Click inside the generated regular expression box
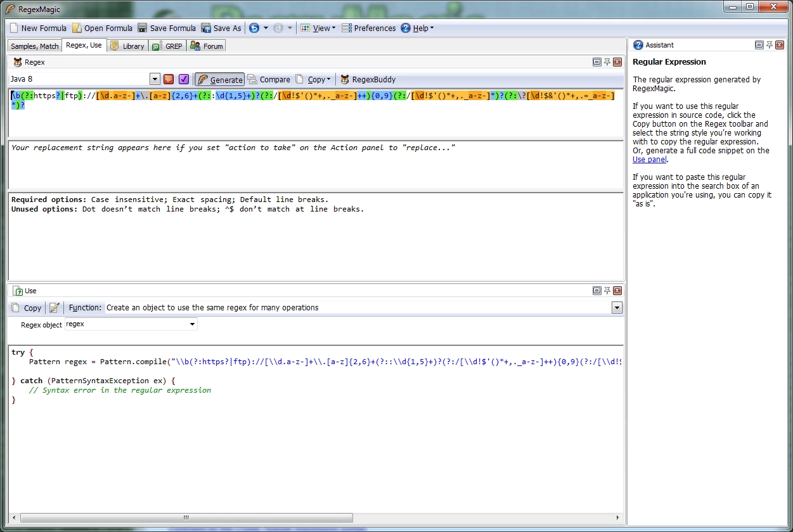This screenshot has height=532, width=793. click(x=316, y=113)
